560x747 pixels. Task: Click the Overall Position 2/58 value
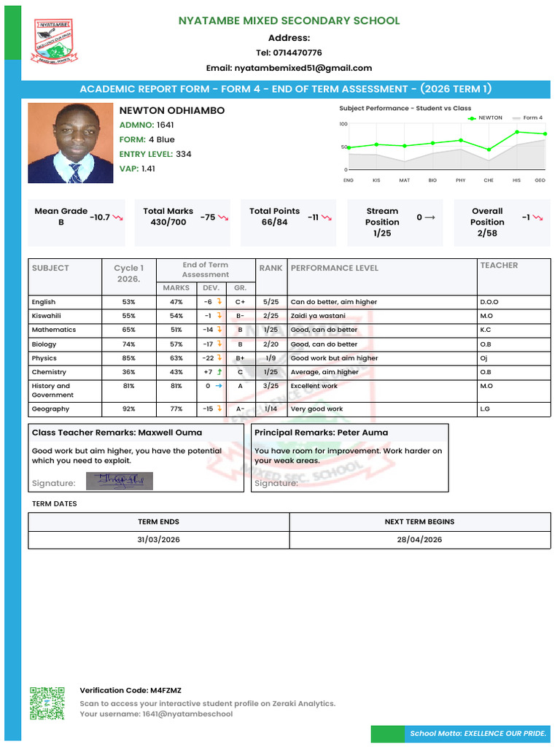point(487,233)
